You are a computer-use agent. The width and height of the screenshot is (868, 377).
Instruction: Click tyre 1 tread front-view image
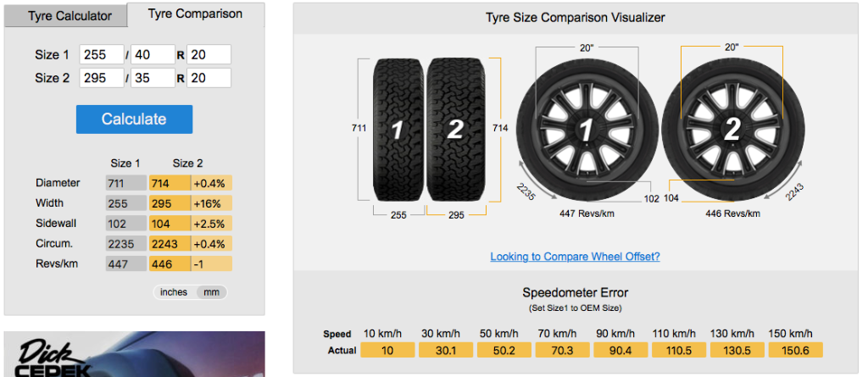pyautogui.click(x=398, y=129)
